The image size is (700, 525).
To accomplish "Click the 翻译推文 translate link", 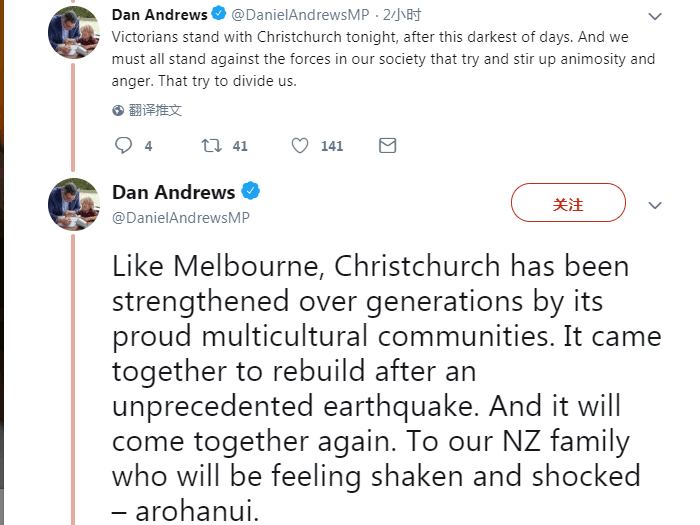I will coord(155,110).
